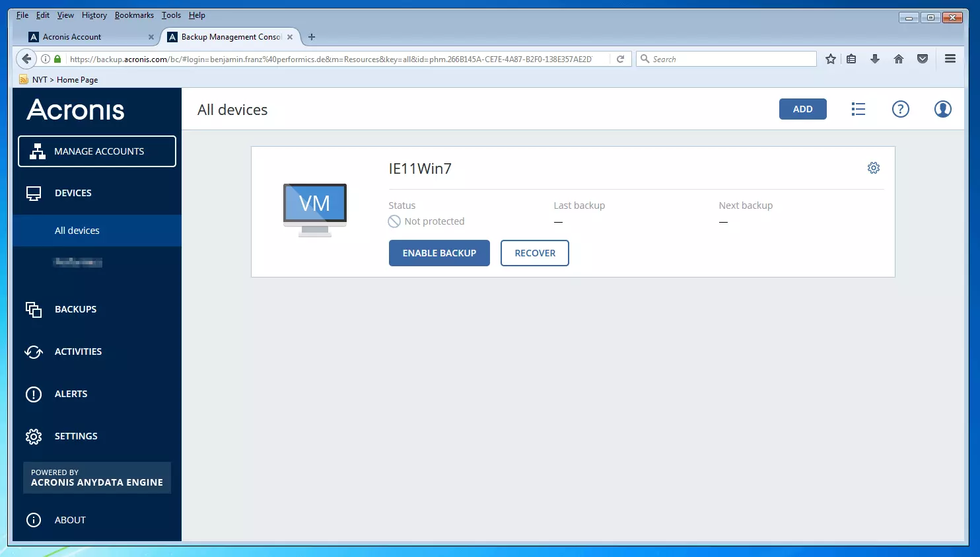Open the ALERTS section label

(x=71, y=394)
